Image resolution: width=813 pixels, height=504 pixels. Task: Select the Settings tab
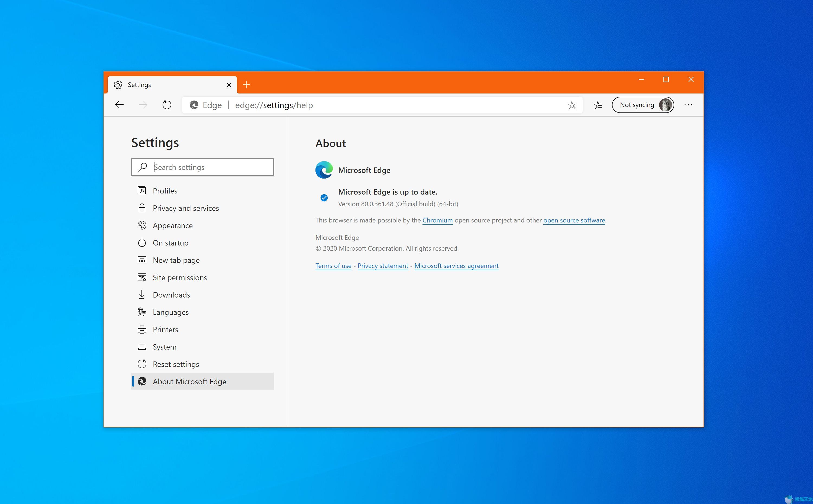(x=172, y=85)
